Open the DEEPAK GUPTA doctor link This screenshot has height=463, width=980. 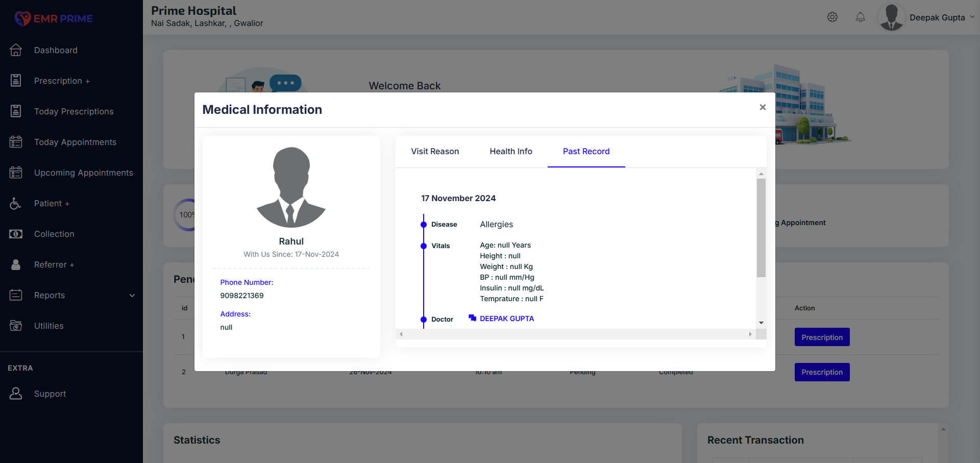506,319
